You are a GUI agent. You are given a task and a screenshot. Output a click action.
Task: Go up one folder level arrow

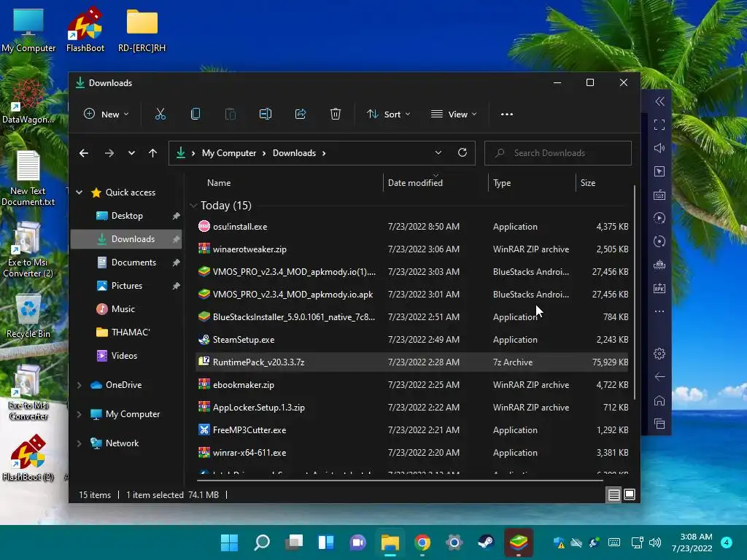(152, 153)
